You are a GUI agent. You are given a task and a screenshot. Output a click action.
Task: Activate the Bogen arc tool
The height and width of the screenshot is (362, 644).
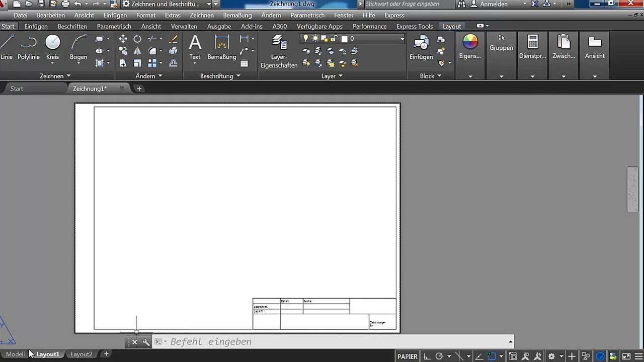78,47
